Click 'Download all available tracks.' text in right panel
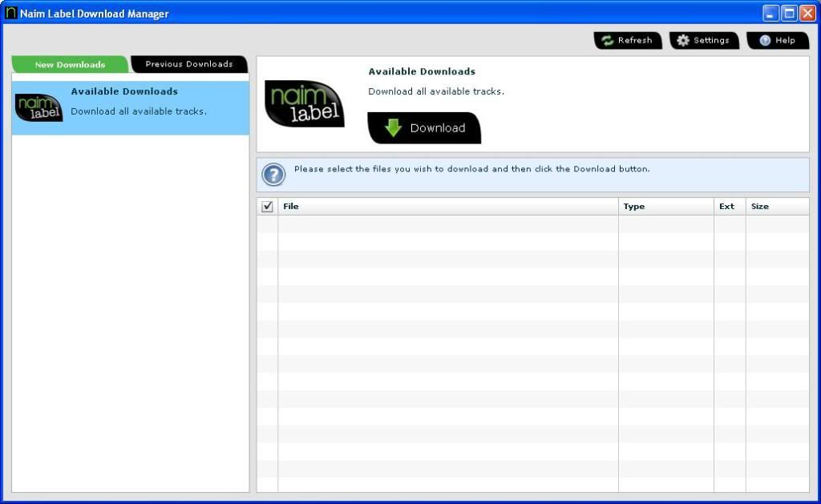Image resolution: width=821 pixels, height=504 pixels. click(x=436, y=91)
